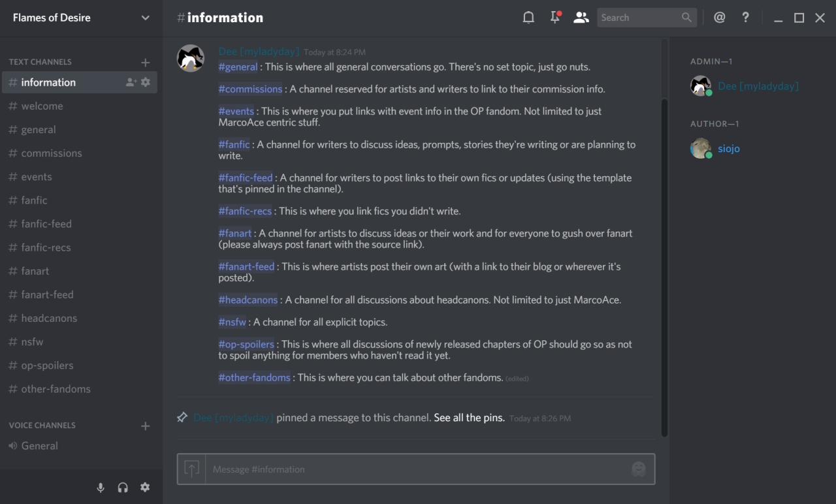Toggle the member list icon
This screenshot has height=504, width=836.
tap(581, 18)
